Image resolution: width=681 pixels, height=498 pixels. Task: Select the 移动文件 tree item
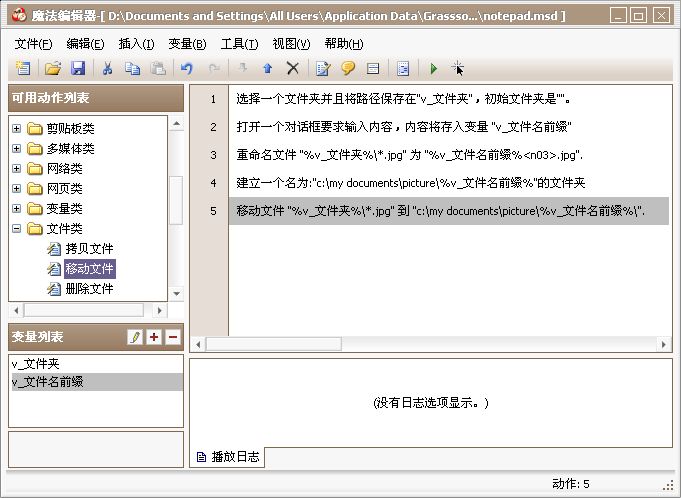click(x=89, y=269)
